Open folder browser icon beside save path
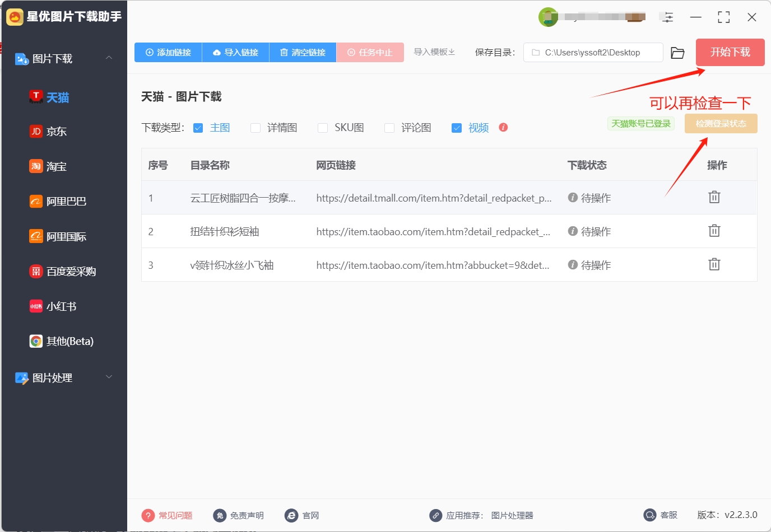The image size is (771, 532). pyautogui.click(x=677, y=53)
